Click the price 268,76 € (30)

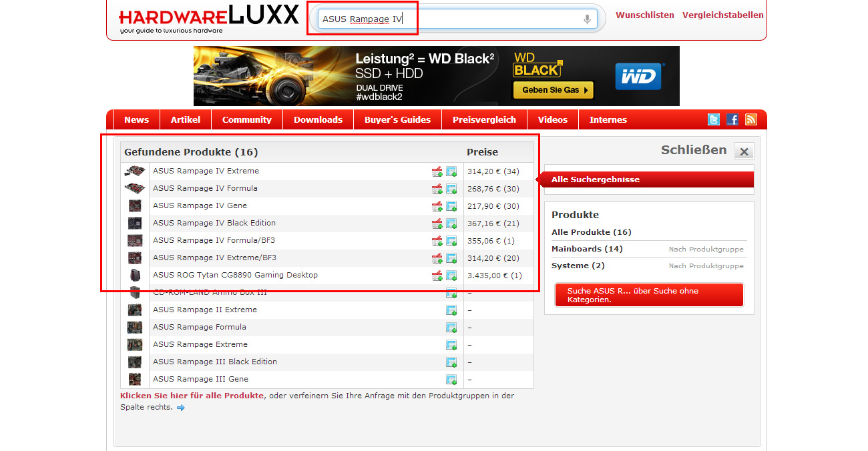[x=493, y=189]
